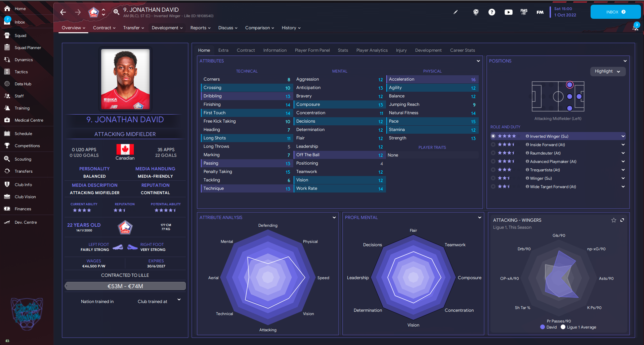Open the Medical Centre sidebar icon
Screen dimensions: 644x345
click(7, 120)
